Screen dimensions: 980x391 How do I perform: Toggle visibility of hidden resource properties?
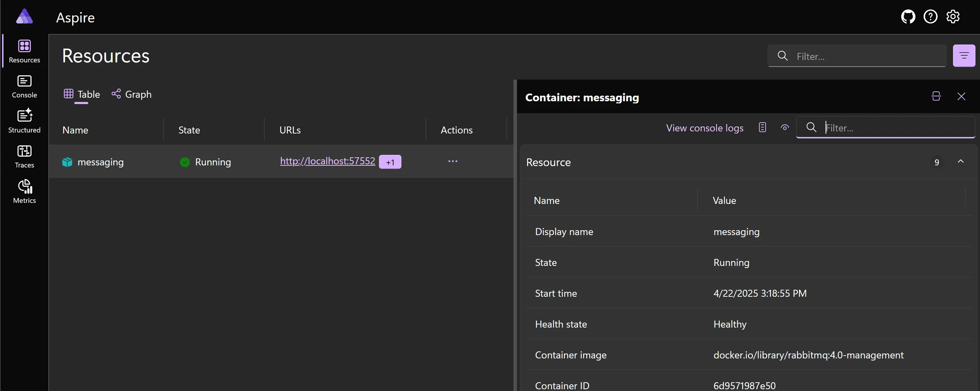[x=785, y=128]
